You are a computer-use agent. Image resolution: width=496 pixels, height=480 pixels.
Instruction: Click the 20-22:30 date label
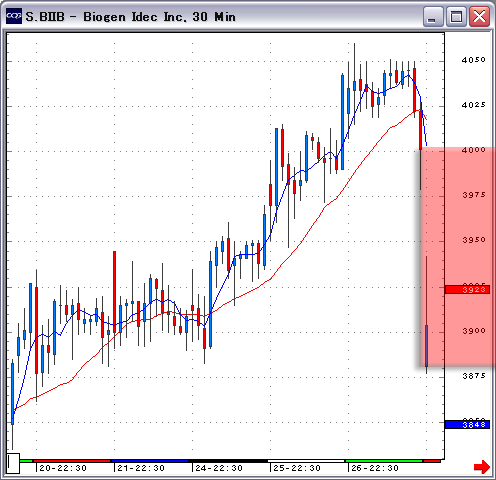pyautogui.click(x=63, y=468)
